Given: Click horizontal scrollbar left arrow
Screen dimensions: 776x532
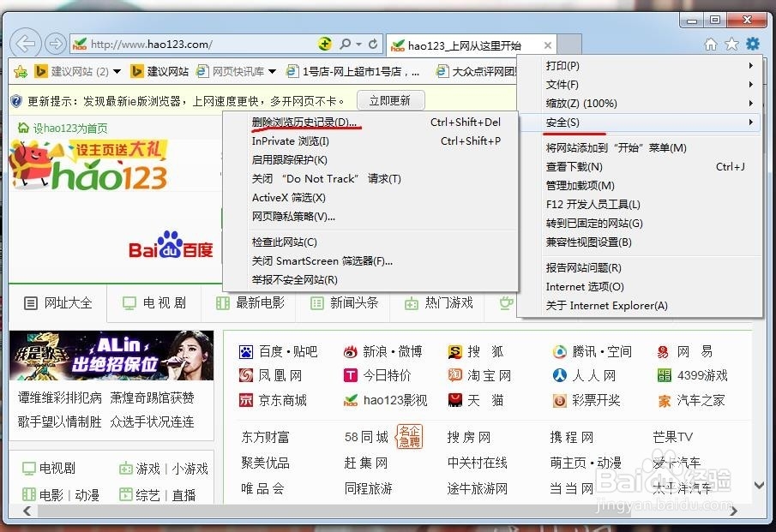Looking at the screenshot, I should (27, 511).
